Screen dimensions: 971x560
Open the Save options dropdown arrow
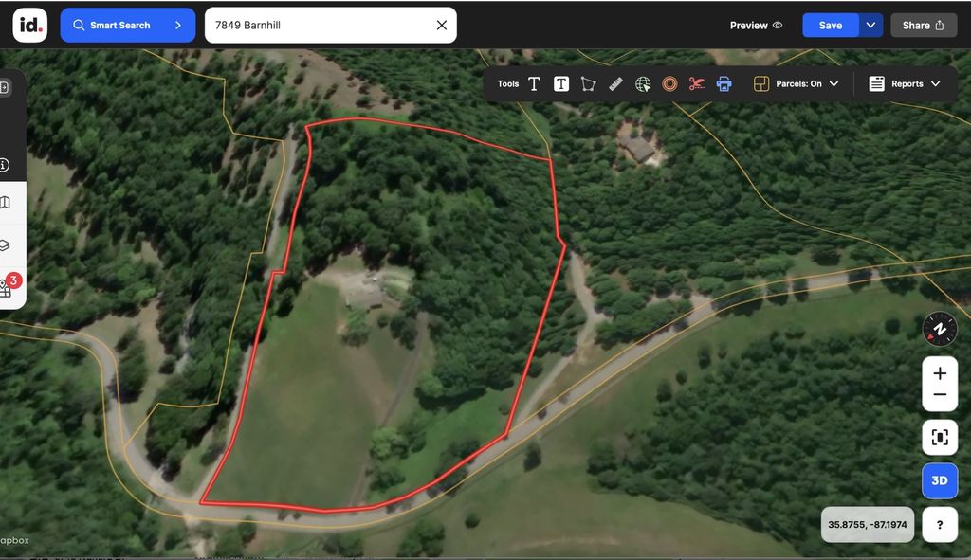coord(870,26)
